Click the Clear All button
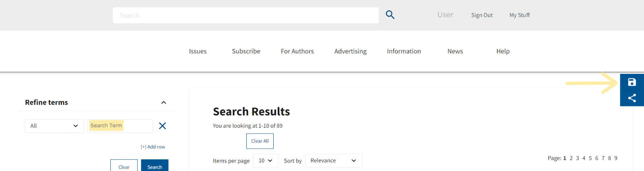This screenshot has width=644, height=171. (260, 141)
